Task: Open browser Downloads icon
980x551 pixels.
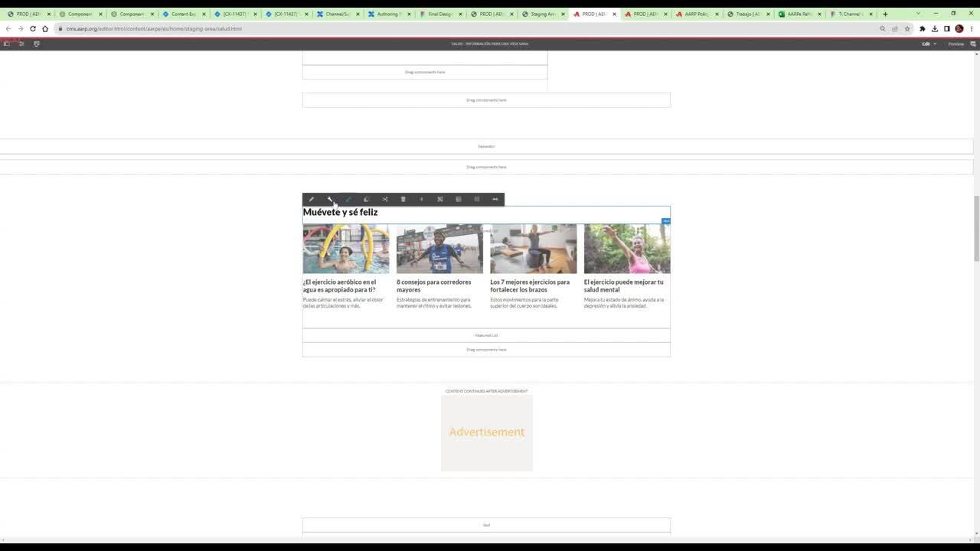Action: click(x=935, y=28)
